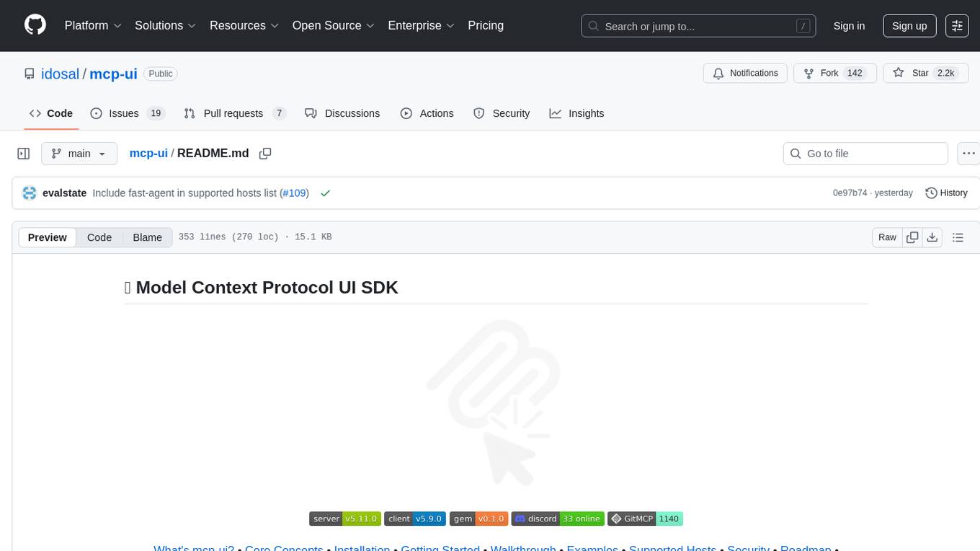Open the main branch selector dropdown
Screen dimensions: 980x551
79,154
